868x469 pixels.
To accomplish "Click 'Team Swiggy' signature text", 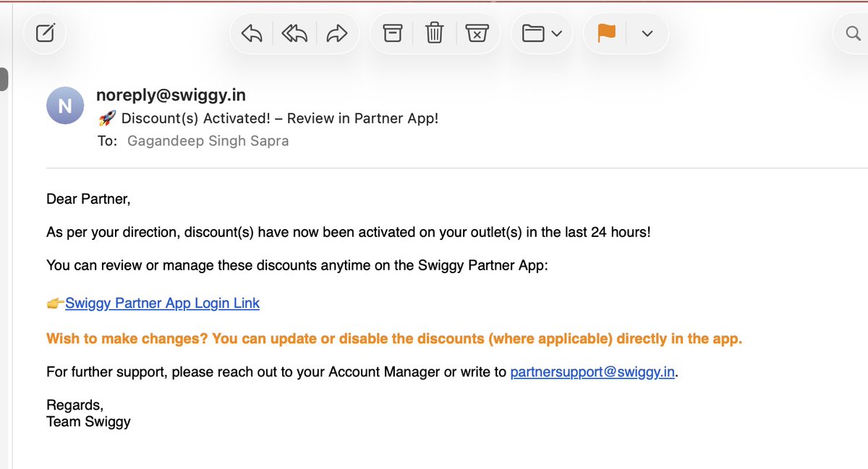I will point(88,421).
